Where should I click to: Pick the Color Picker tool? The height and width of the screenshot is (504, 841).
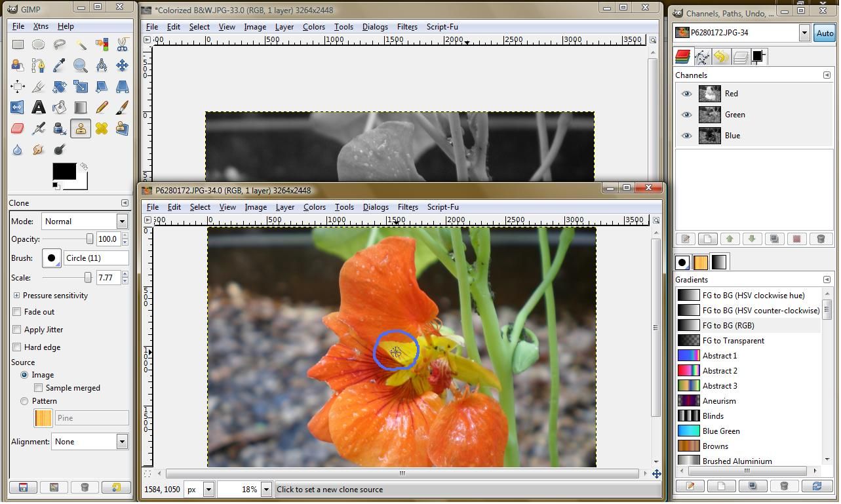point(59,66)
